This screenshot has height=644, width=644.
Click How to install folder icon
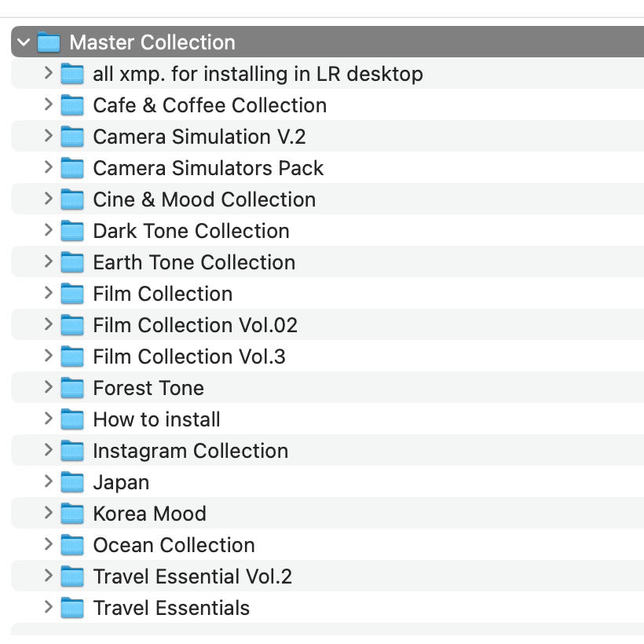point(72,419)
